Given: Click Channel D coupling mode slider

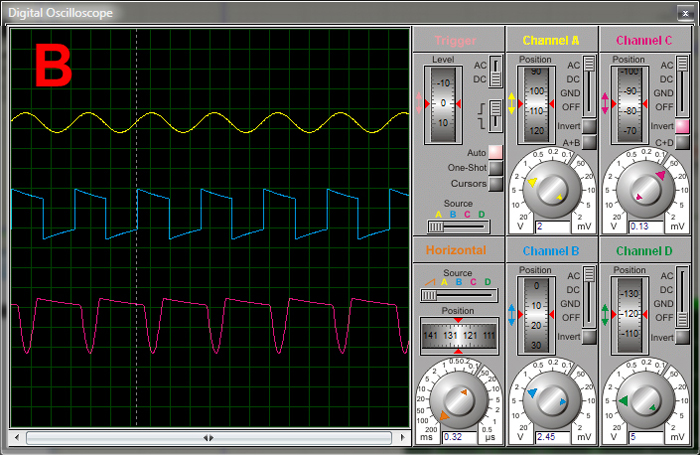Looking at the screenshot, I should point(683,297).
